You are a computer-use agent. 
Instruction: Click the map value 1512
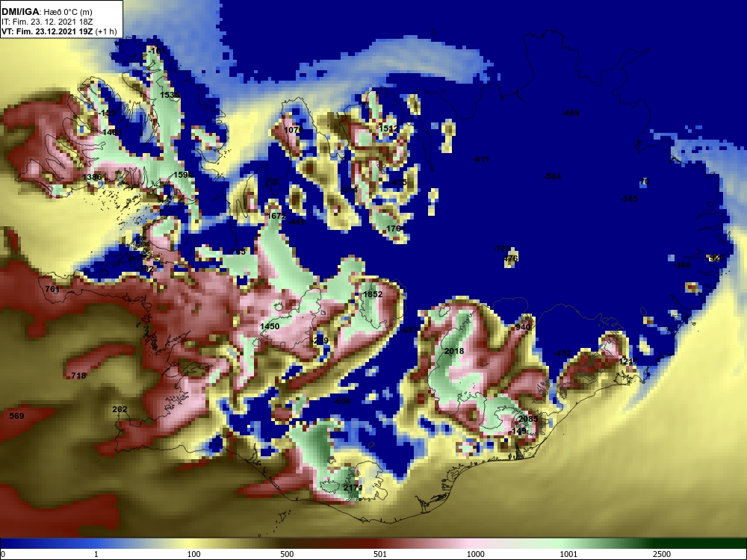click(x=388, y=128)
